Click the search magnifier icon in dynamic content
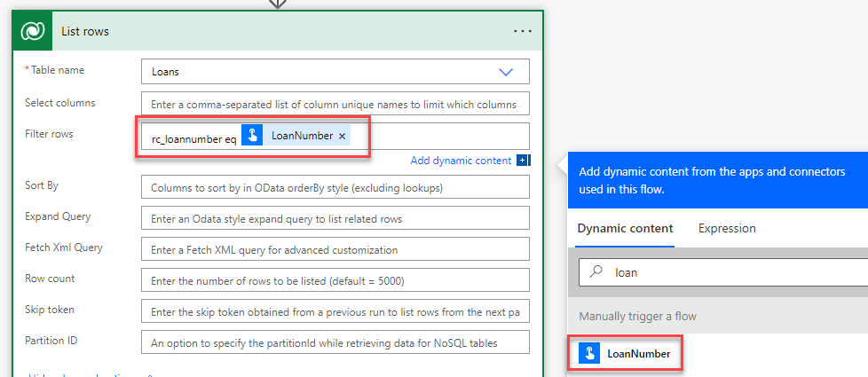 click(597, 272)
